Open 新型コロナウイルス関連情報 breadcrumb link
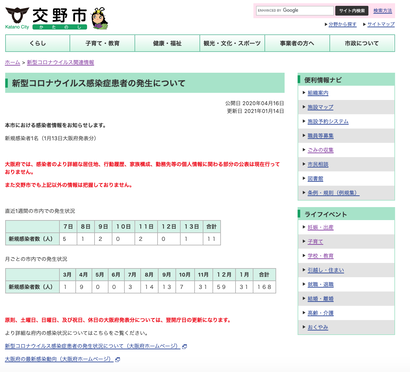 pyautogui.click(x=60, y=63)
